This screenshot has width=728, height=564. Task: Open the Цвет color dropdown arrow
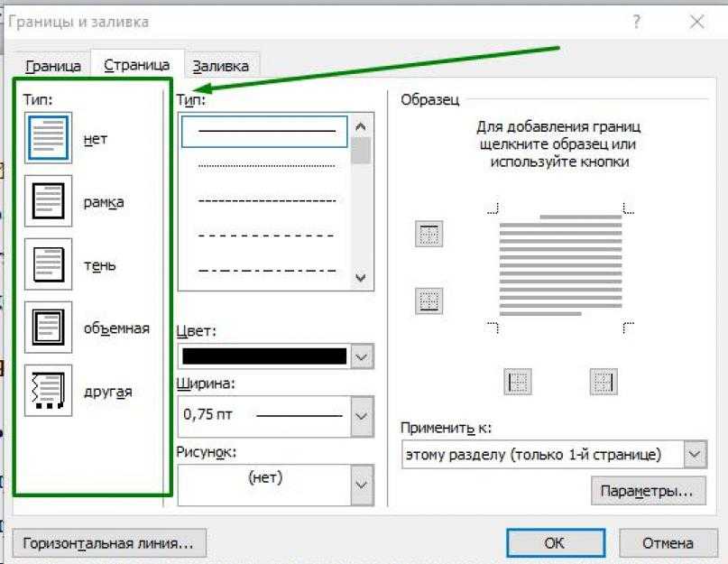pyautogui.click(x=362, y=356)
